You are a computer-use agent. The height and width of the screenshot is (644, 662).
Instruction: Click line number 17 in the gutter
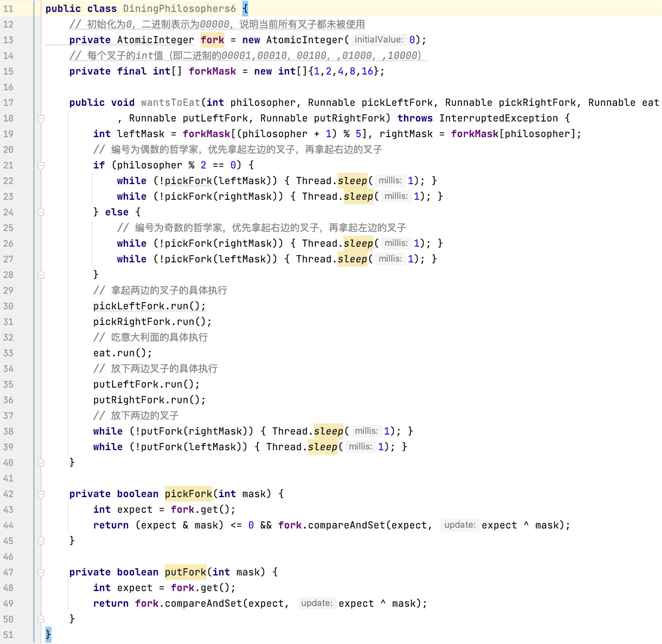[x=8, y=102]
